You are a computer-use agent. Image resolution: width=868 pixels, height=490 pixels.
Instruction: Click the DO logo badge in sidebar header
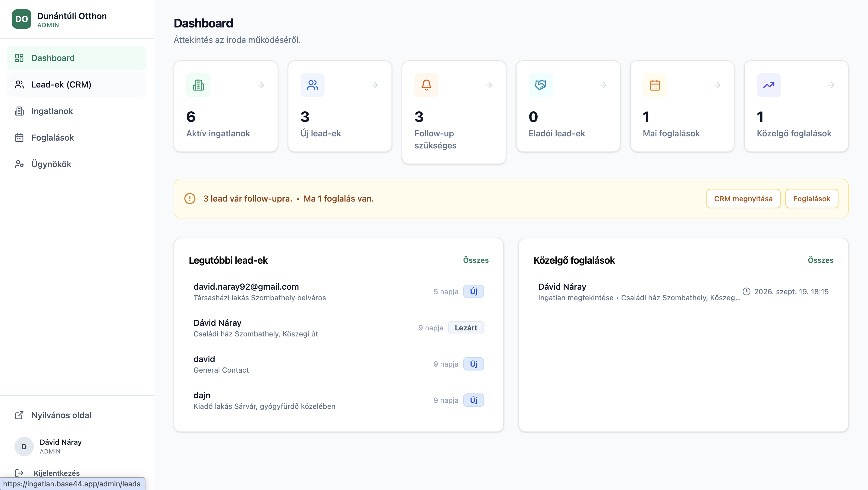(22, 19)
